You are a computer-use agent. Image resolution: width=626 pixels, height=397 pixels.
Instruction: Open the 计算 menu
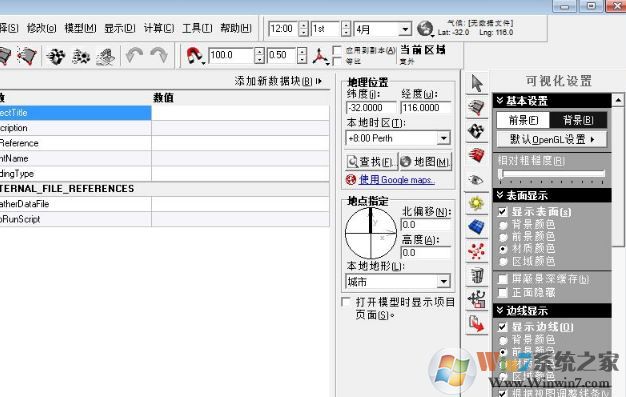click(x=159, y=28)
